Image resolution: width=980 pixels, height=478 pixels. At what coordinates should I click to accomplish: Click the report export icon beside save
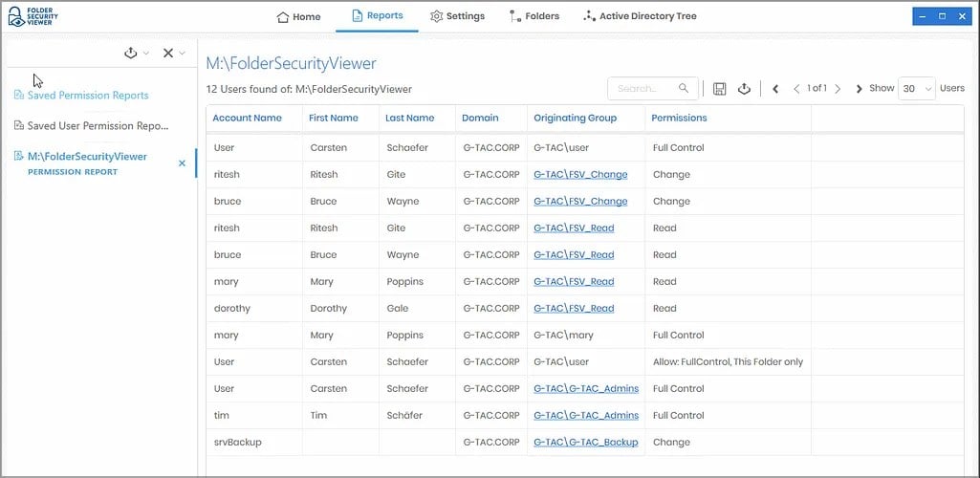click(x=744, y=89)
